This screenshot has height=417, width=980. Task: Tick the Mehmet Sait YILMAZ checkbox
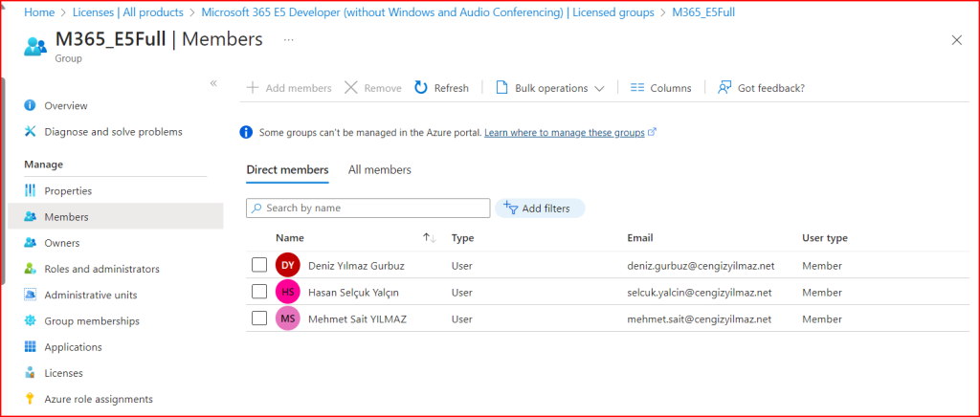258,318
